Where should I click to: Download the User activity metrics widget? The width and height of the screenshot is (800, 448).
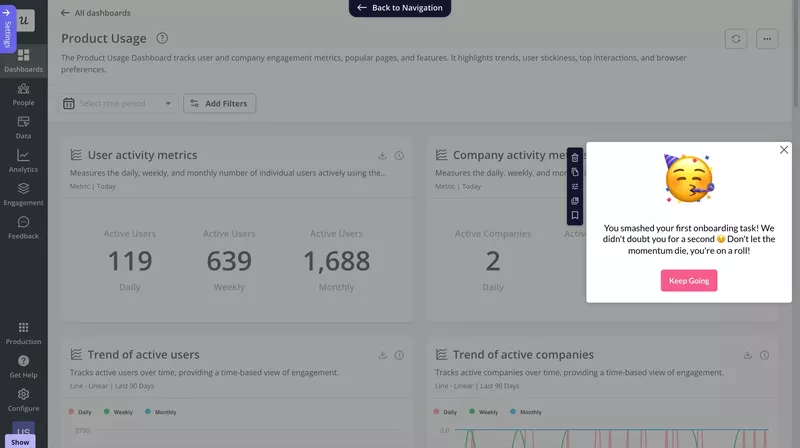[382, 156]
